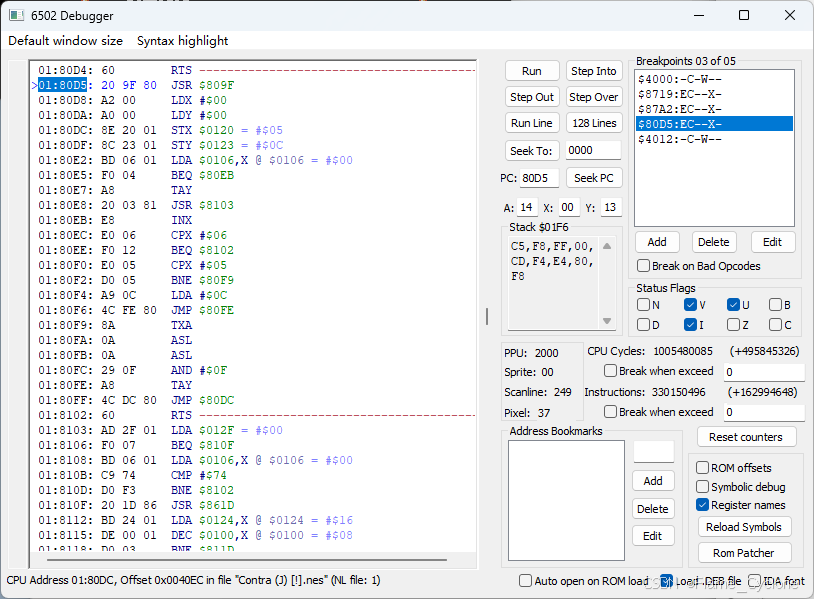Focus Instructions exceed value field

[764, 412]
